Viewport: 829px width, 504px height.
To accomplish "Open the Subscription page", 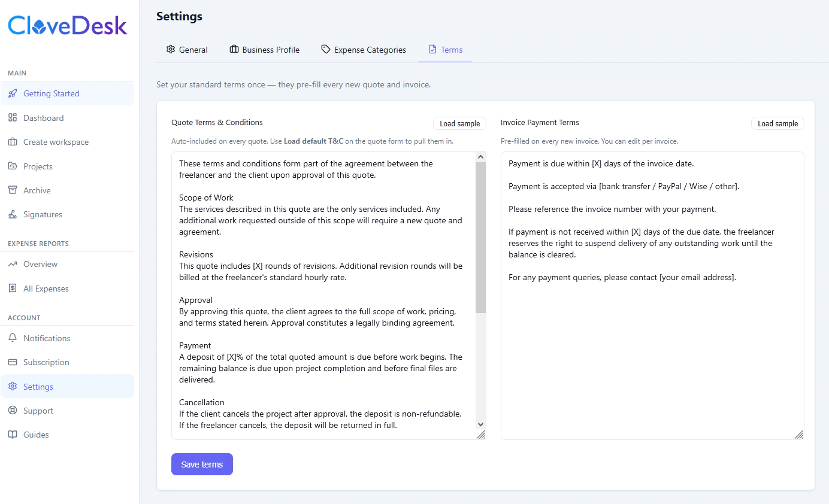I will 67,362.
